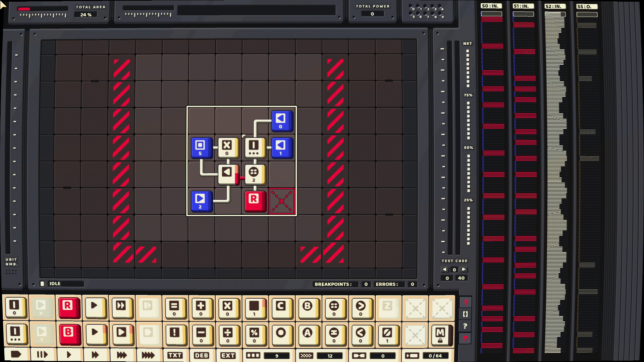Click the red flag icon on the right strip
644x362 pixels.
click(x=465, y=338)
